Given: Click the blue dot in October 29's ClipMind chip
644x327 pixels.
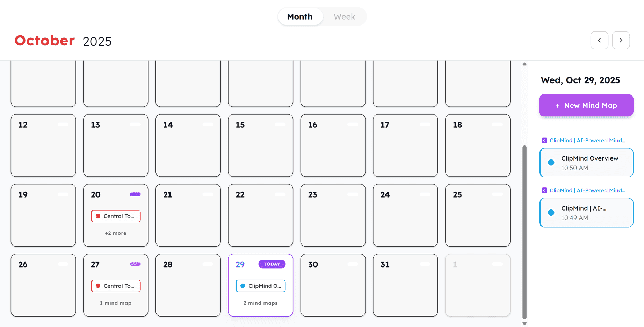Looking at the screenshot, I should [x=242, y=286].
